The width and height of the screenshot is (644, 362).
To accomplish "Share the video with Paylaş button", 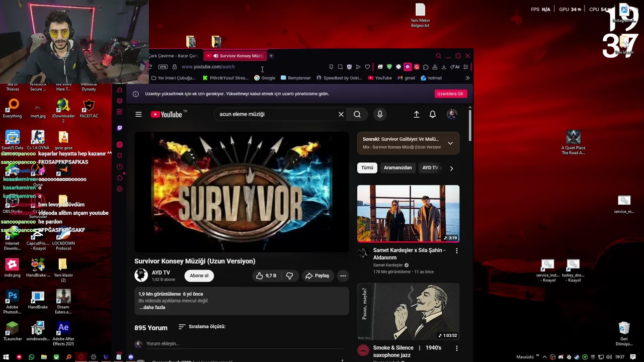I will (317, 276).
